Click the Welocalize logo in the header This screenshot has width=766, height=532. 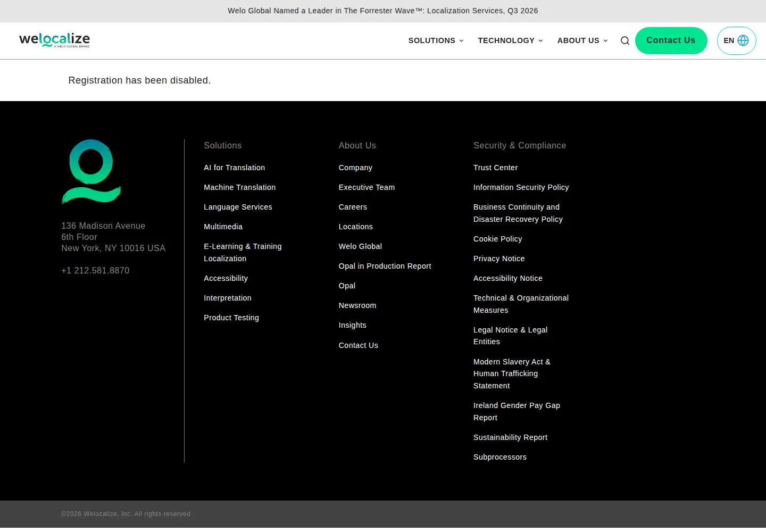tap(54, 40)
